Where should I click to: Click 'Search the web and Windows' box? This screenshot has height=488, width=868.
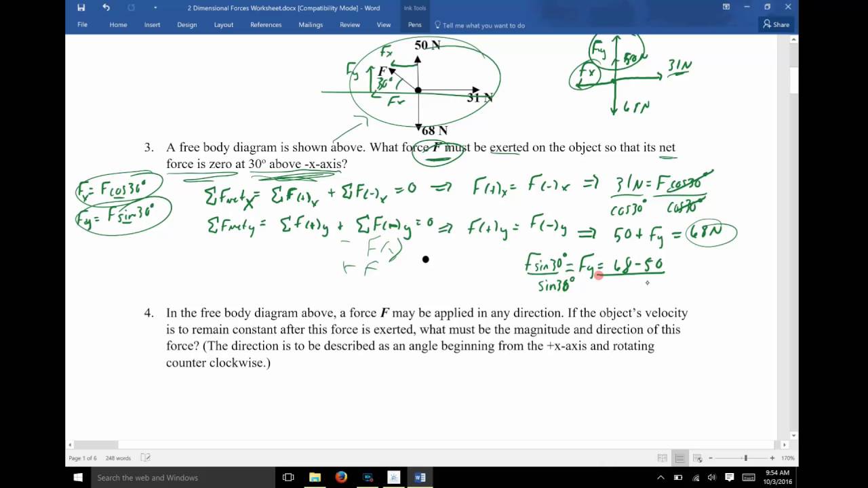(183, 478)
